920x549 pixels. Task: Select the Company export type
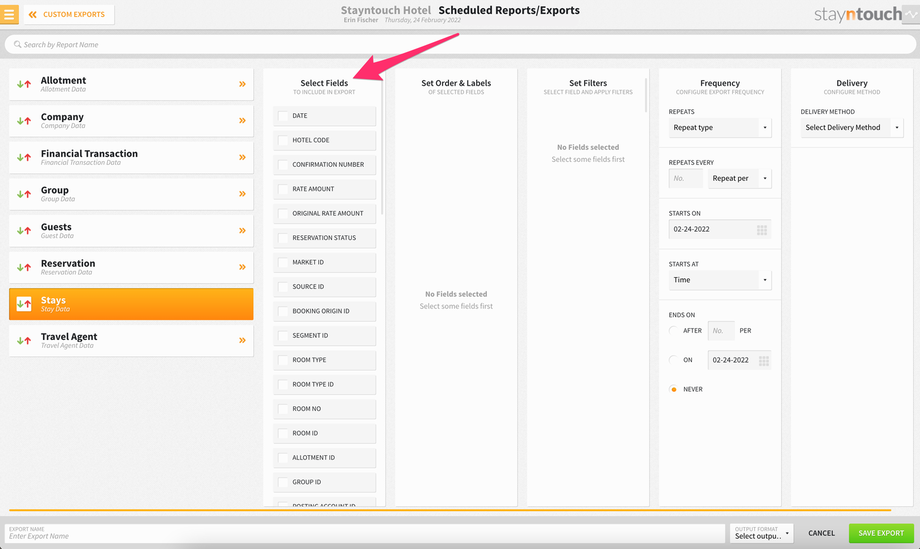(x=131, y=121)
